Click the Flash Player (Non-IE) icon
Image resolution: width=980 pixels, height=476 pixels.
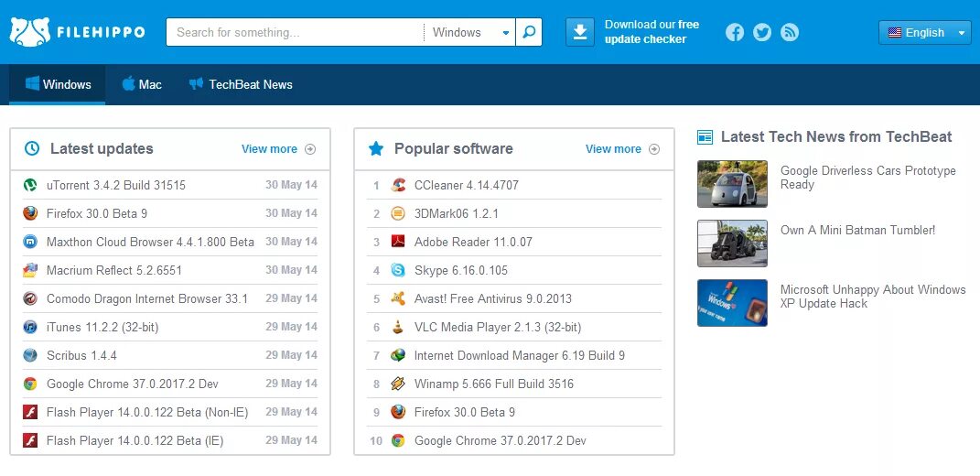30,412
